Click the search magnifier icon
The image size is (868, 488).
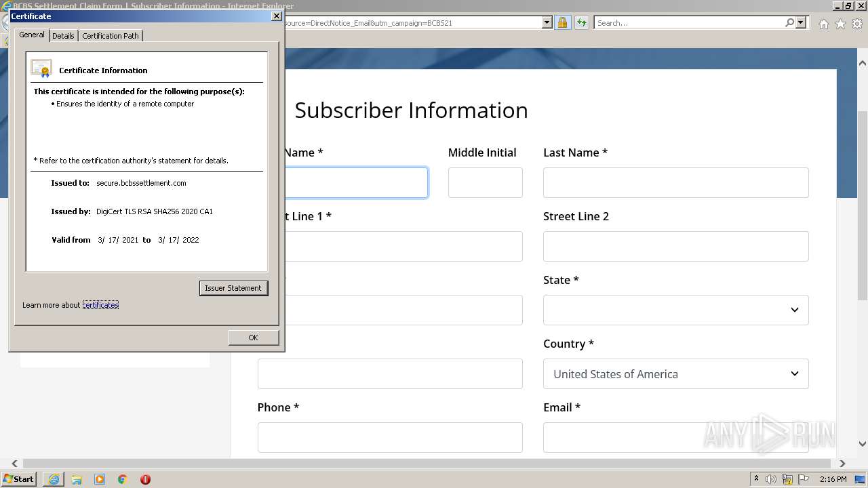(x=789, y=22)
